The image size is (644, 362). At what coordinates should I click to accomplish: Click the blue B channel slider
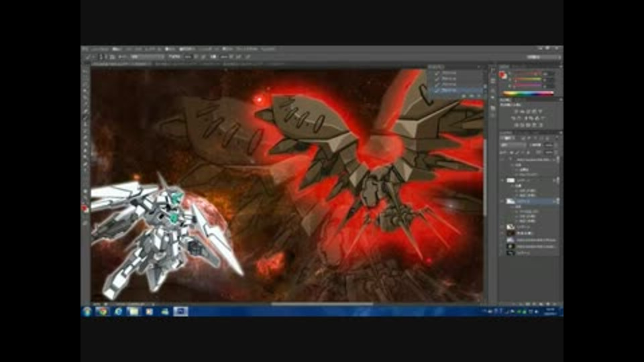click(527, 85)
